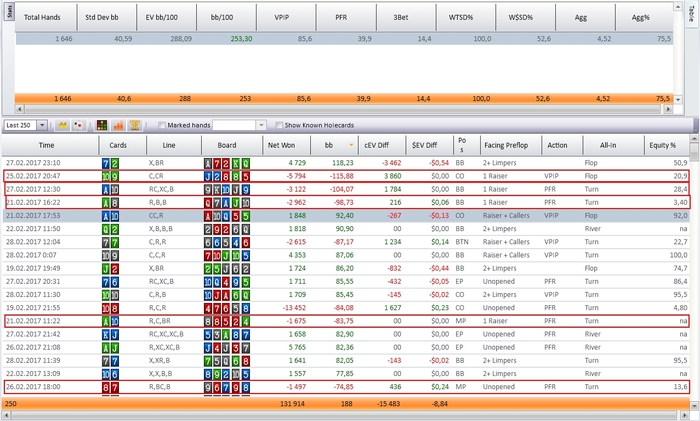Select hand dated 26.02.2017 18:00
This screenshot has width=700, height=421.
(x=346, y=387)
